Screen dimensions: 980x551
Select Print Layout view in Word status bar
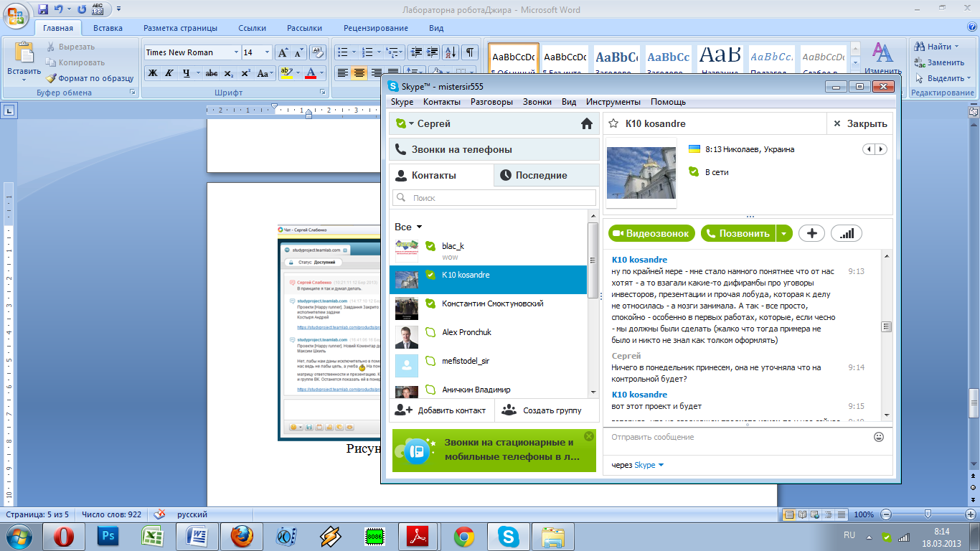(788, 514)
